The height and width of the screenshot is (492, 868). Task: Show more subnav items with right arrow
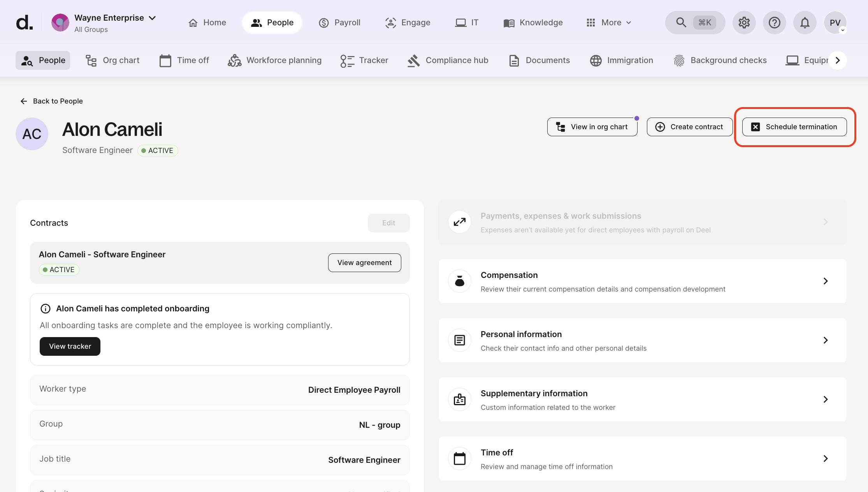pos(838,60)
